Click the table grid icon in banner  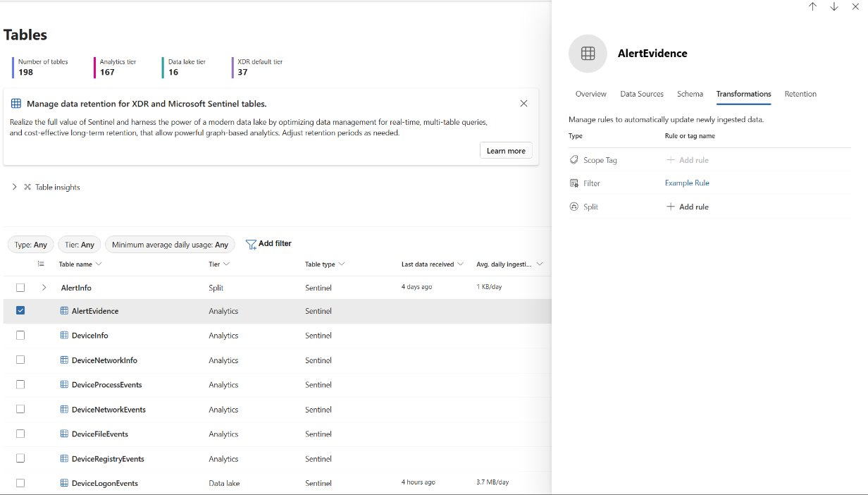16,104
